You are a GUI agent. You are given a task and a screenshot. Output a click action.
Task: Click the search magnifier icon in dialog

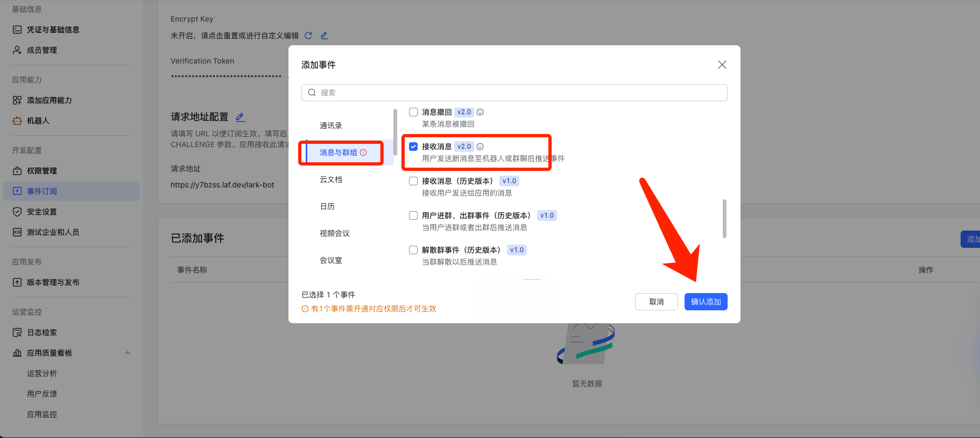312,93
